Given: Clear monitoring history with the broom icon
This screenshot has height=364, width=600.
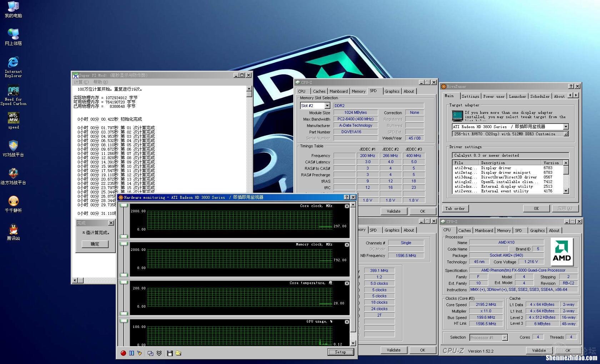Looking at the screenshot, I should click(x=140, y=353).
